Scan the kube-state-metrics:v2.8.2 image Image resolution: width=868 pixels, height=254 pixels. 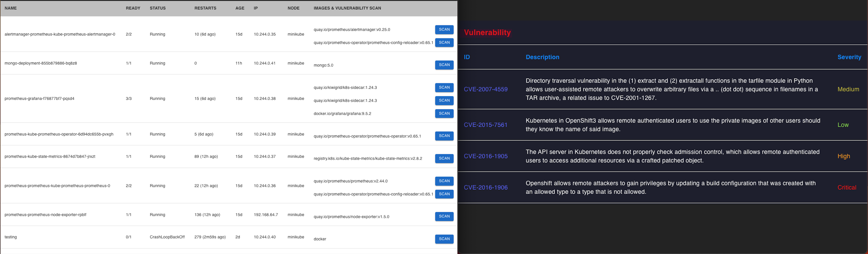444,158
